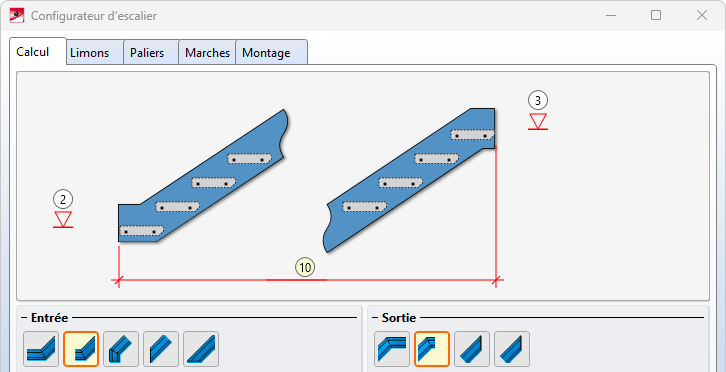The height and width of the screenshot is (372, 726).
Task: Select fifth Entrée straight inclined stringer option
Action: click(201, 349)
